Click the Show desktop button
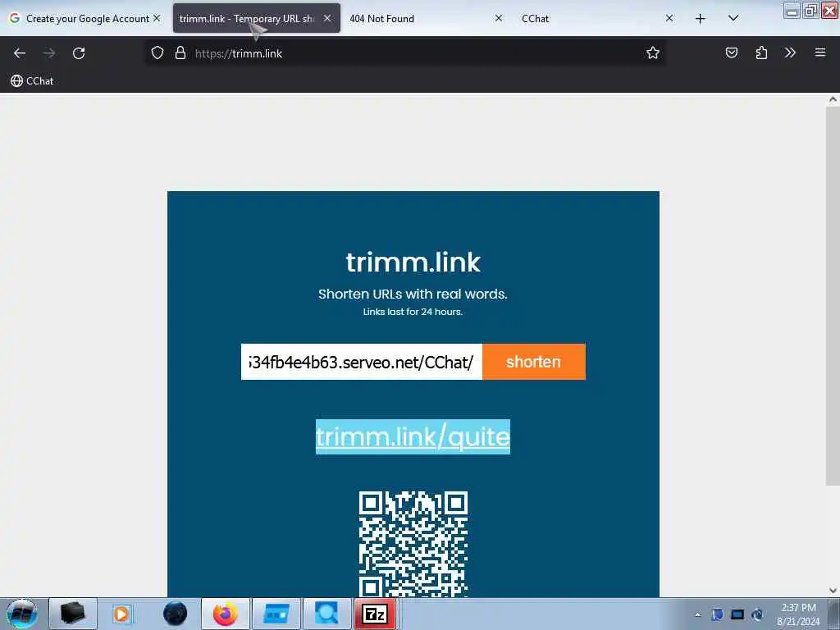Viewport: 840px width, 630px height. tap(833, 614)
